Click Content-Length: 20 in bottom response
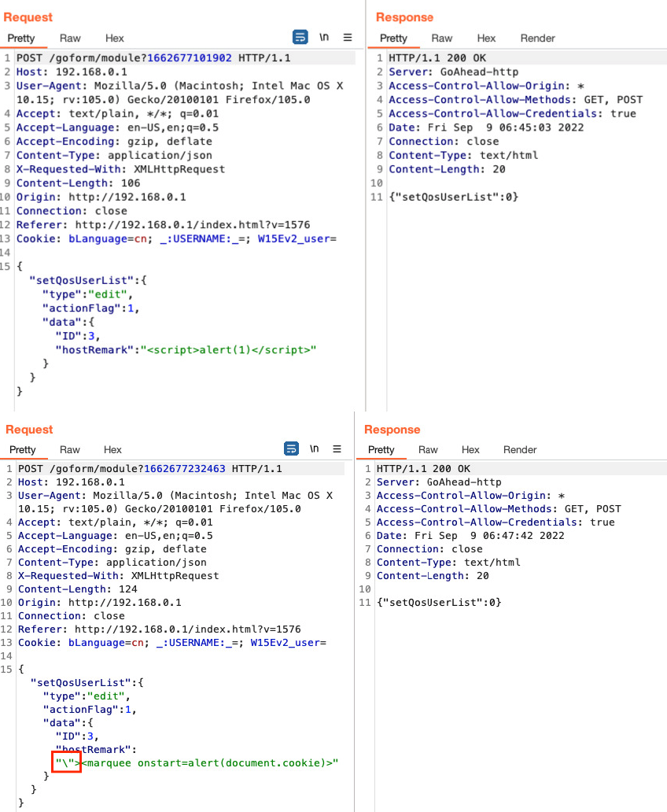 pyautogui.click(x=433, y=575)
